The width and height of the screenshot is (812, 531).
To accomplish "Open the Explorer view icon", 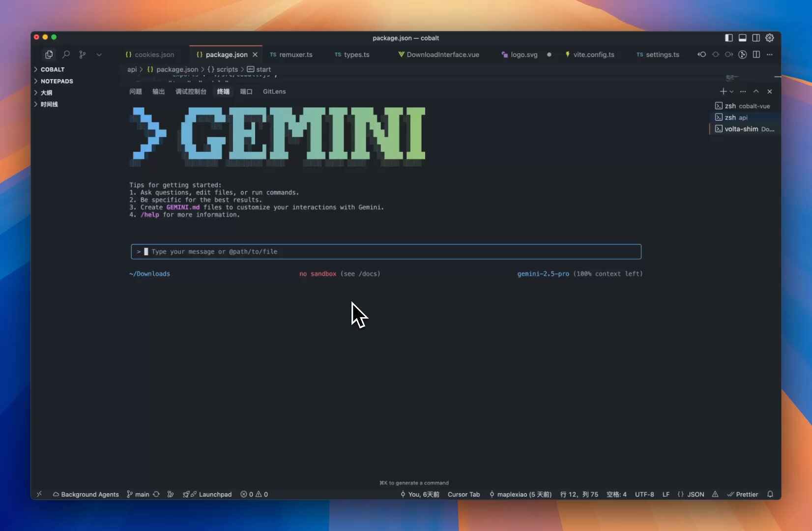I will (49, 55).
